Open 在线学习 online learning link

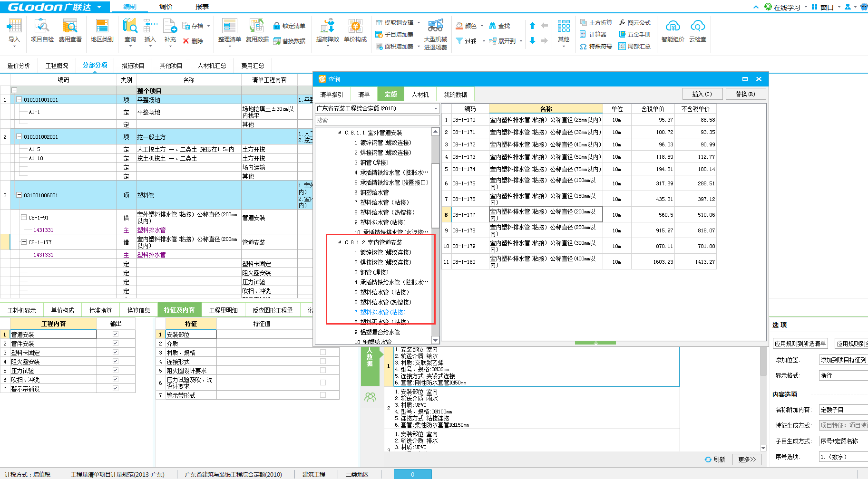pos(782,7)
